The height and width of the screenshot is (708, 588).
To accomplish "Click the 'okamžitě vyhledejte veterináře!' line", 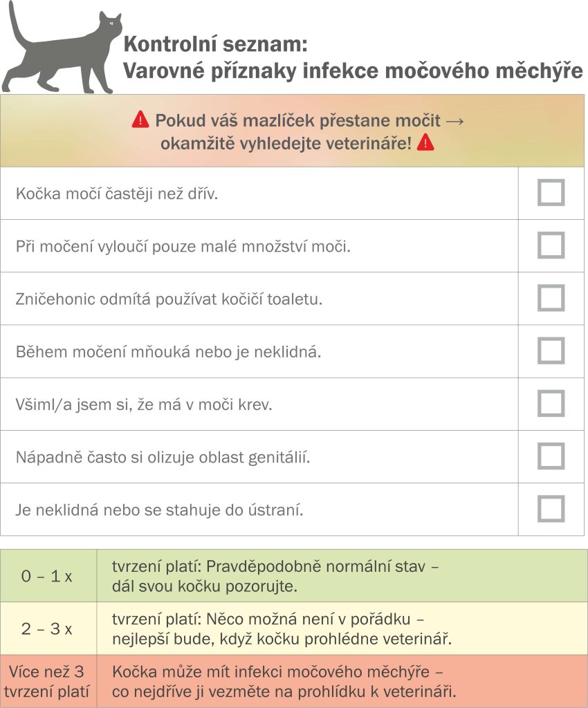I will [286, 144].
